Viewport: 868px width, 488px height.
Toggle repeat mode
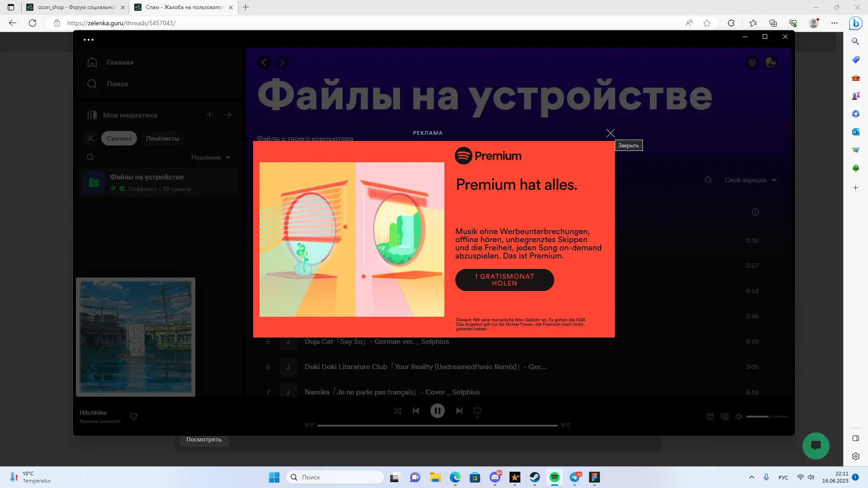pyautogui.click(x=477, y=411)
